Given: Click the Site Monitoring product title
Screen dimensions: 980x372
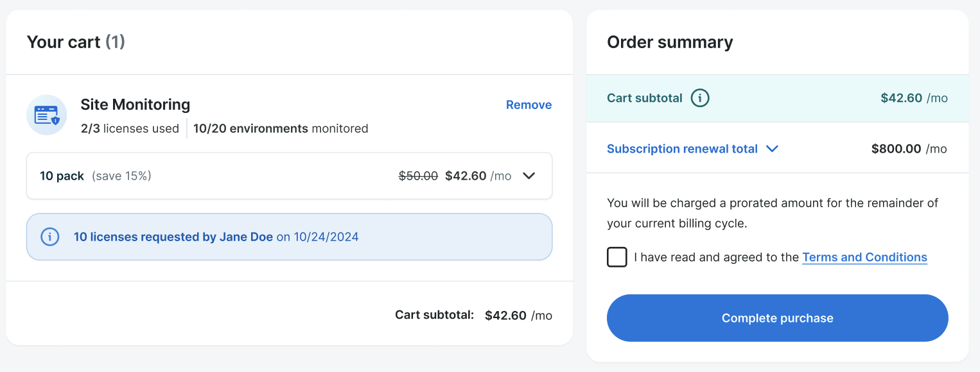Looking at the screenshot, I should click(x=135, y=105).
